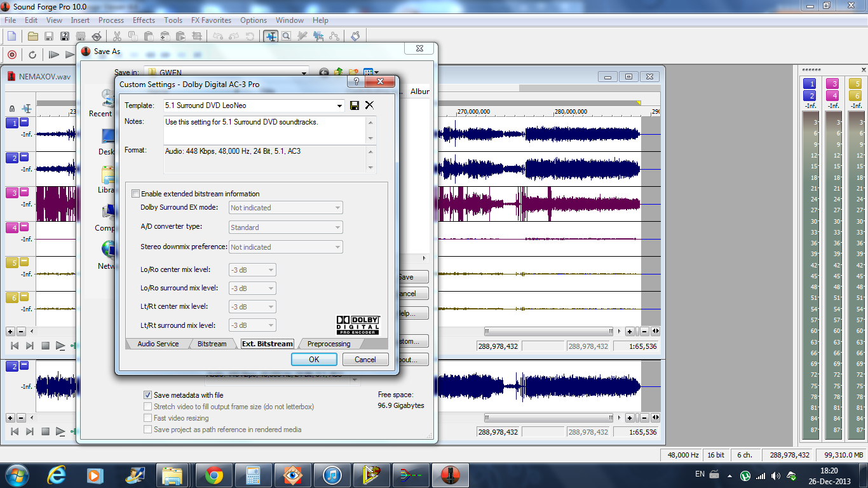Image resolution: width=868 pixels, height=488 pixels.
Task: Delete the template with the X icon
Action: click(369, 105)
